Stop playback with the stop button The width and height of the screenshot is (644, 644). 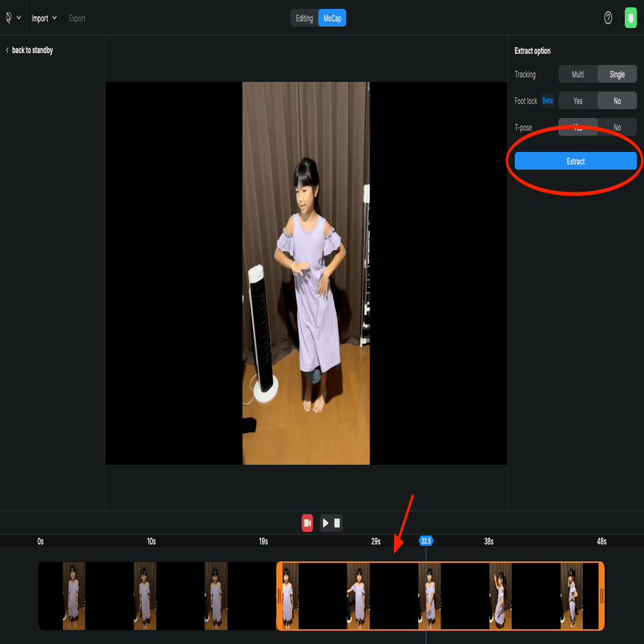click(337, 523)
